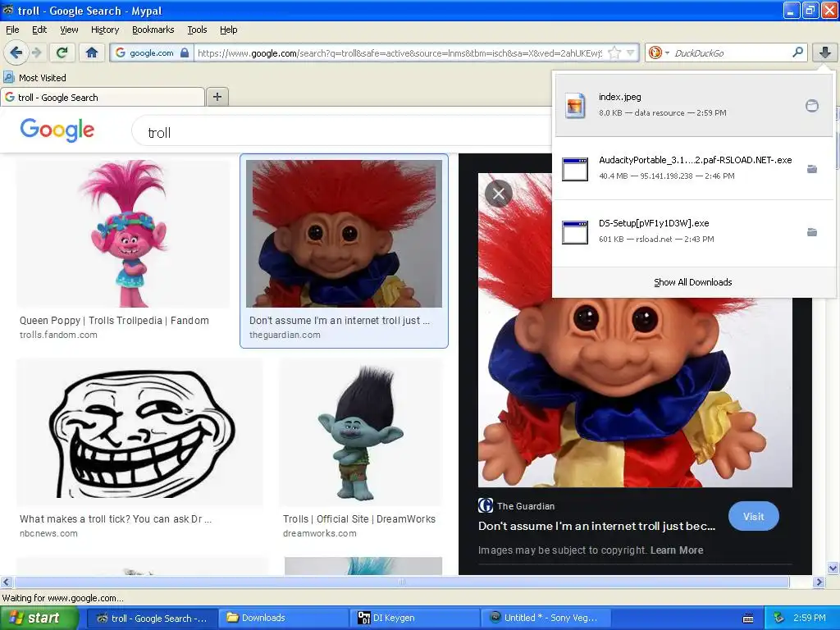
Task: Select the trollface meme thumbnail
Action: click(x=139, y=431)
